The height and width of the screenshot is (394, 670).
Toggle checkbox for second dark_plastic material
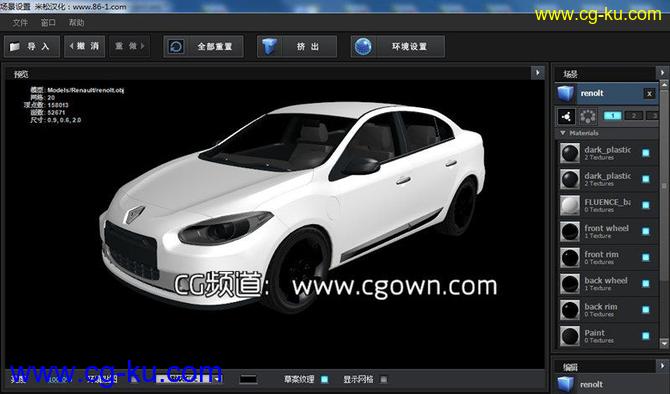646,179
